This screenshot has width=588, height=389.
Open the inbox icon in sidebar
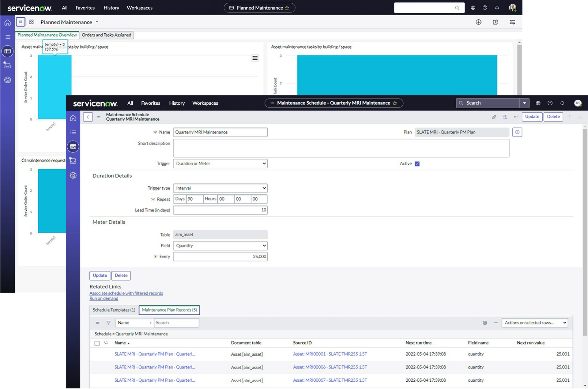(73, 161)
